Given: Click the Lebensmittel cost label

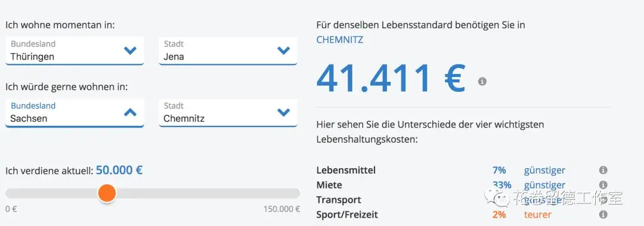Looking at the screenshot, I should (346, 170).
